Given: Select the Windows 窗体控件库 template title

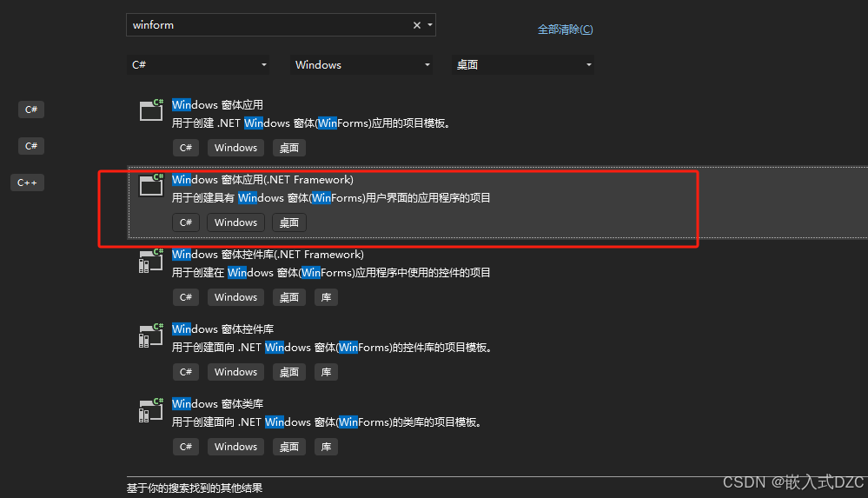Looking at the screenshot, I should click(x=222, y=329).
